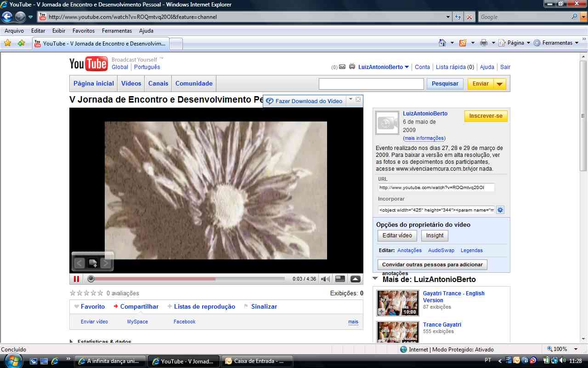Go to previous annotation arrow in player
The width and height of the screenshot is (588, 368).
(x=79, y=263)
